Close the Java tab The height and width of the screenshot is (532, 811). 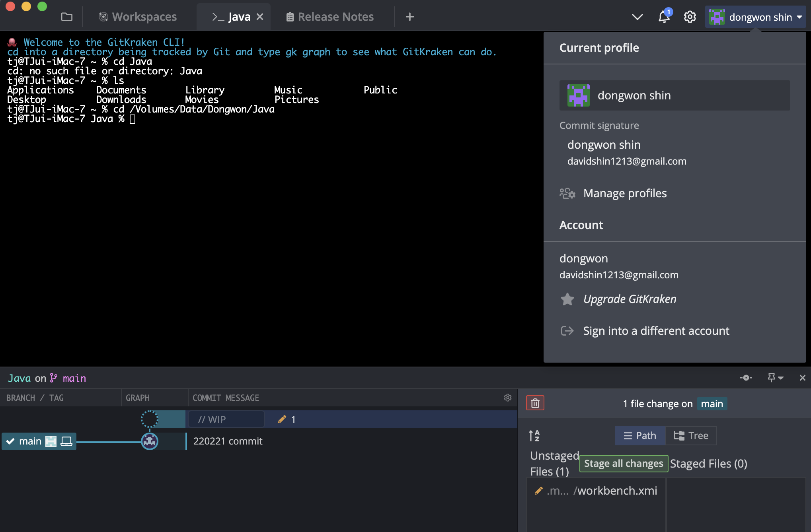coord(260,17)
